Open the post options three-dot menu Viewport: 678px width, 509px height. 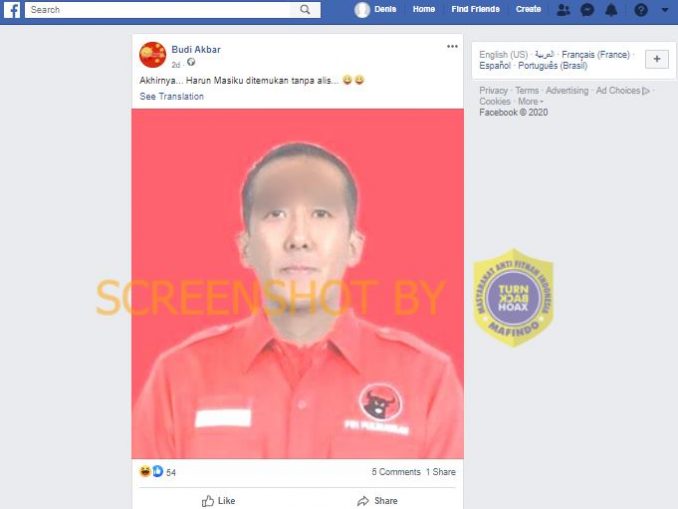coord(452,46)
